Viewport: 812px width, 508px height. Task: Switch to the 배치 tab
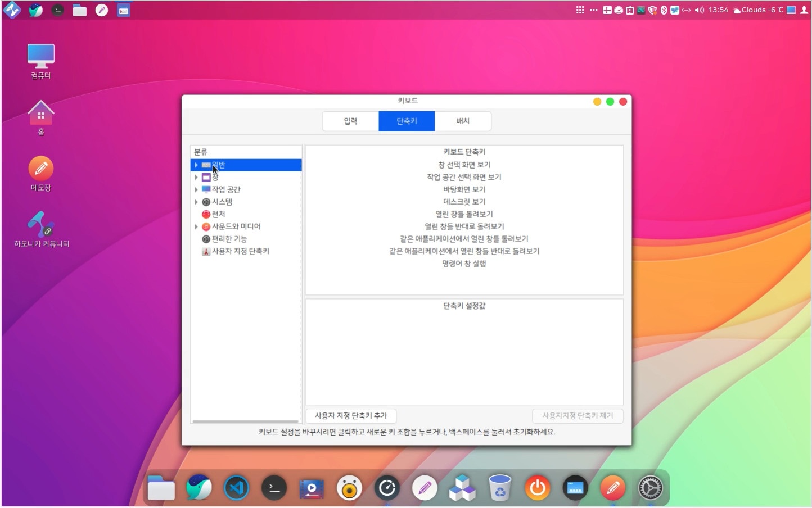463,121
